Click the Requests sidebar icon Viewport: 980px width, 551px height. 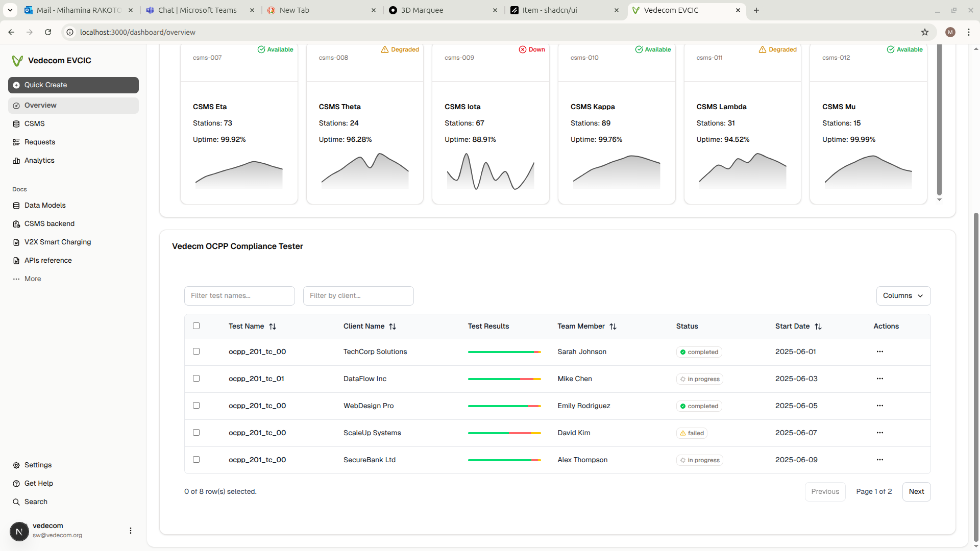(16, 142)
